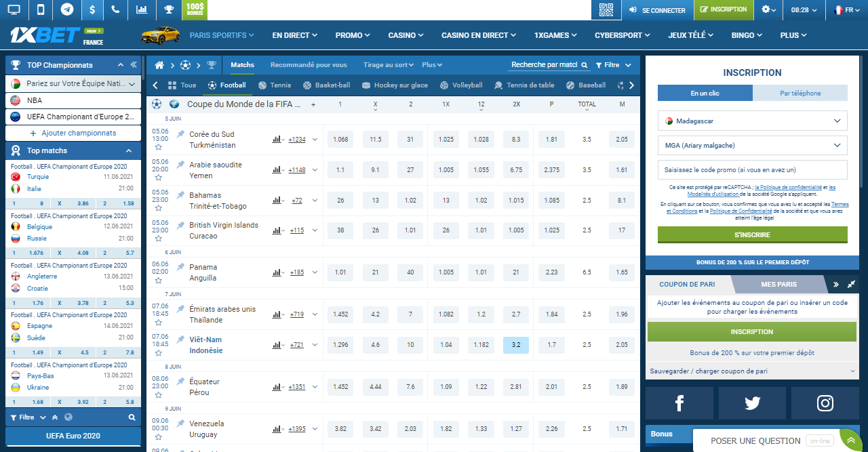Expand coupon panel with double chevron
Viewport: 868px width, 452px height.
point(835,285)
